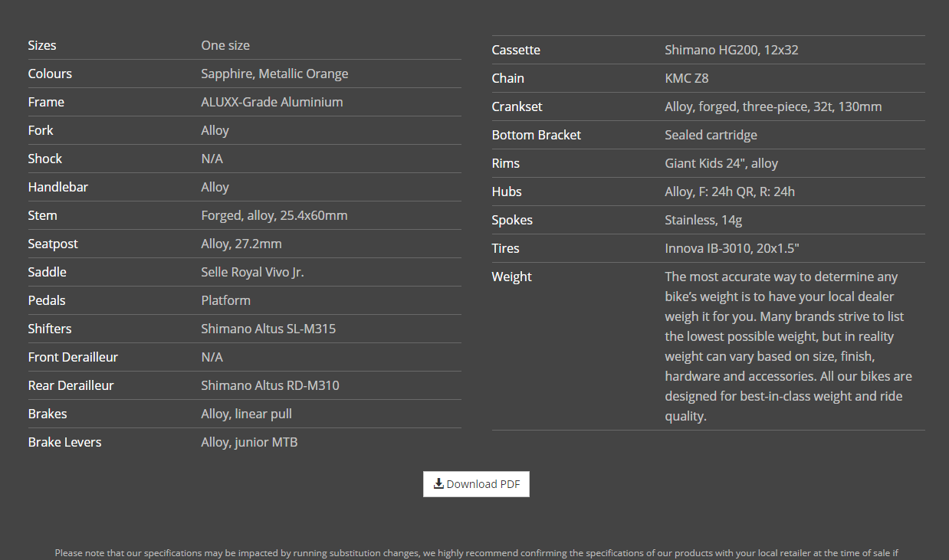
Task: Click 'Stainless, 14g' spokes value
Action: 704,220
